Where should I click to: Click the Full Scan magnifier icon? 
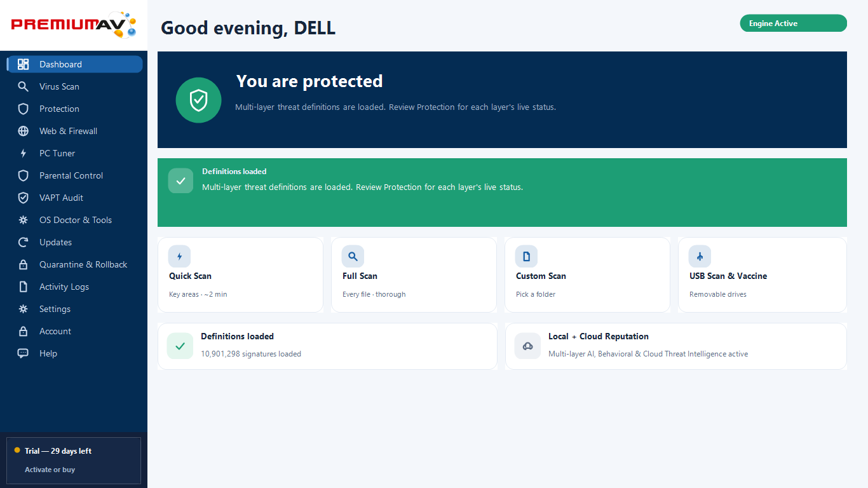(x=353, y=257)
